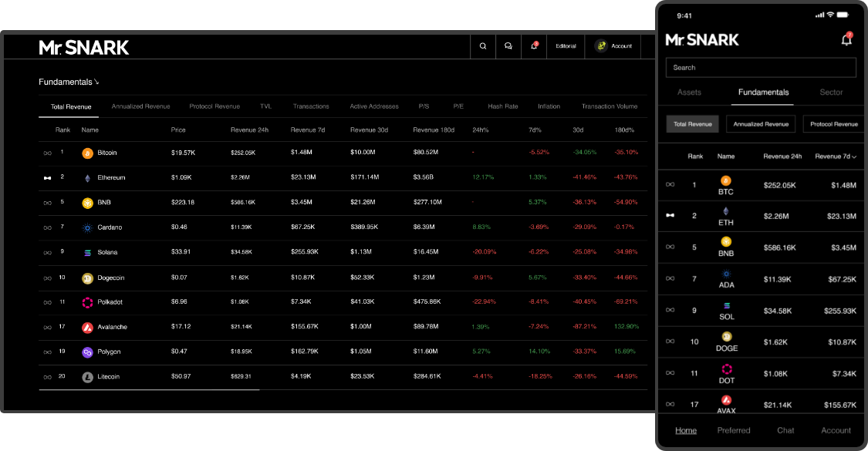Go to Home in mobile bottom navigation

click(x=686, y=430)
